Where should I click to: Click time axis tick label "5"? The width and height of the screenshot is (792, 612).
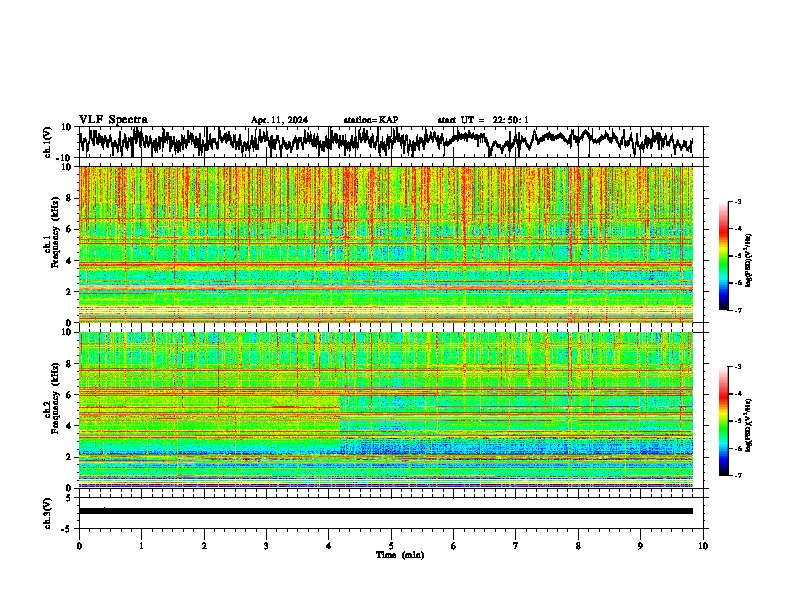point(391,546)
